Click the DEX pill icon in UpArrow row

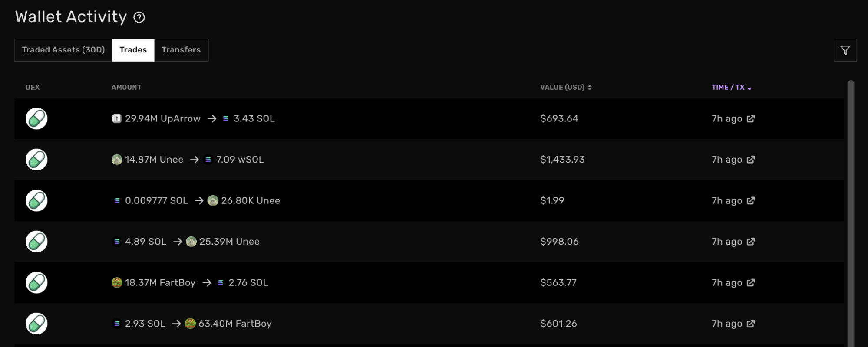[x=36, y=118]
